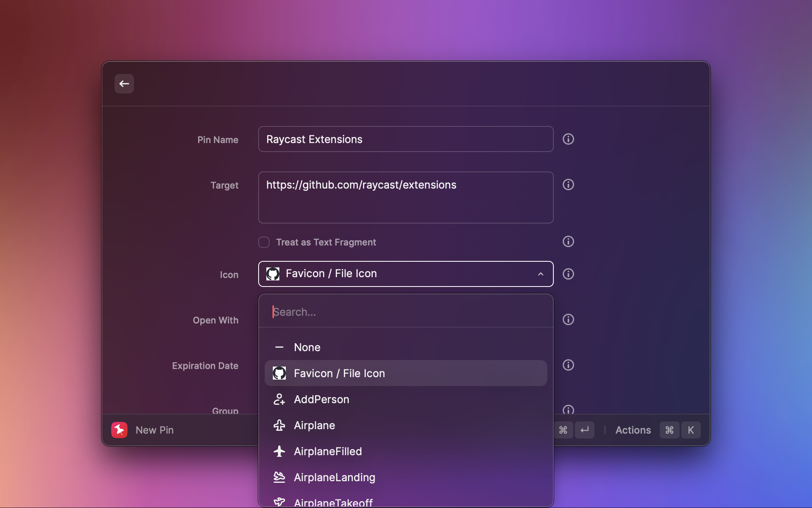The image size is (812, 508).
Task: Click the back arrow button
Action: pos(124,84)
